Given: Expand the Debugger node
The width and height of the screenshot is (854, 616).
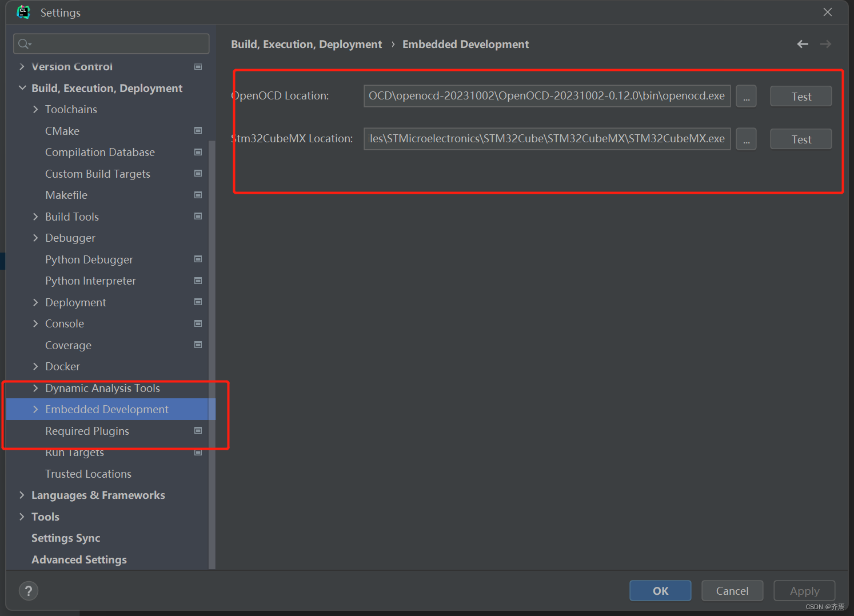Looking at the screenshot, I should tap(35, 238).
